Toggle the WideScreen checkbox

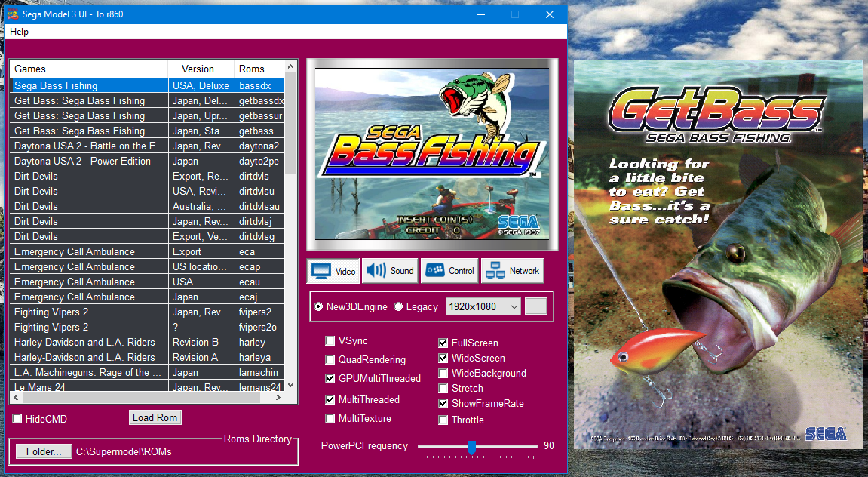443,358
